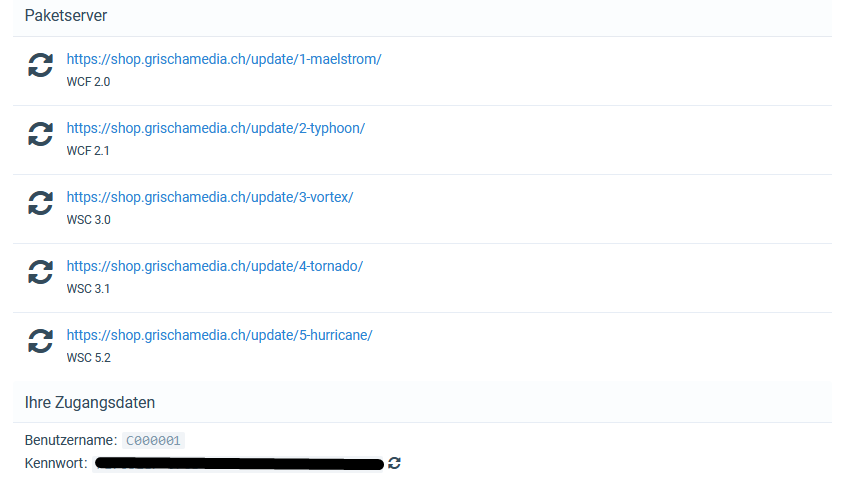This screenshot has width=843, height=490.
Task: Click the sync icon next to 2-typhoon server
Action: click(x=40, y=134)
